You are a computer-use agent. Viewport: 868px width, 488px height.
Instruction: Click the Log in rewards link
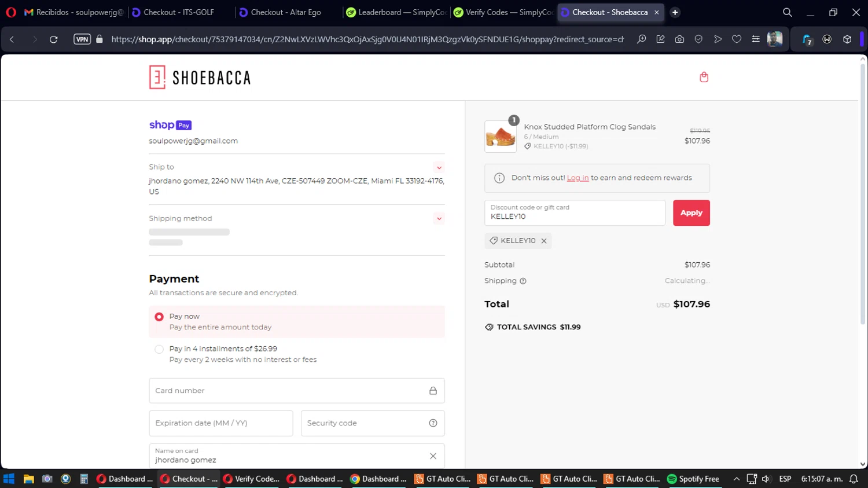(578, 178)
